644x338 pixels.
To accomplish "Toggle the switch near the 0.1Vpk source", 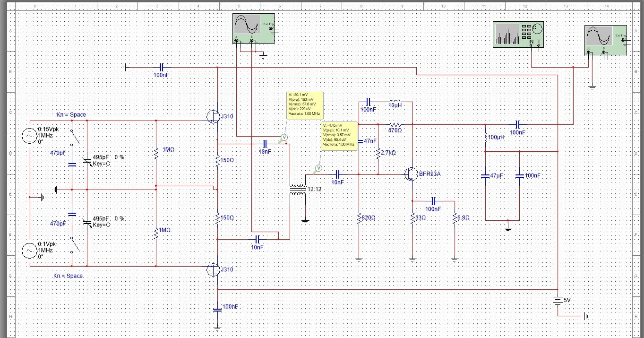I will (72, 245).
